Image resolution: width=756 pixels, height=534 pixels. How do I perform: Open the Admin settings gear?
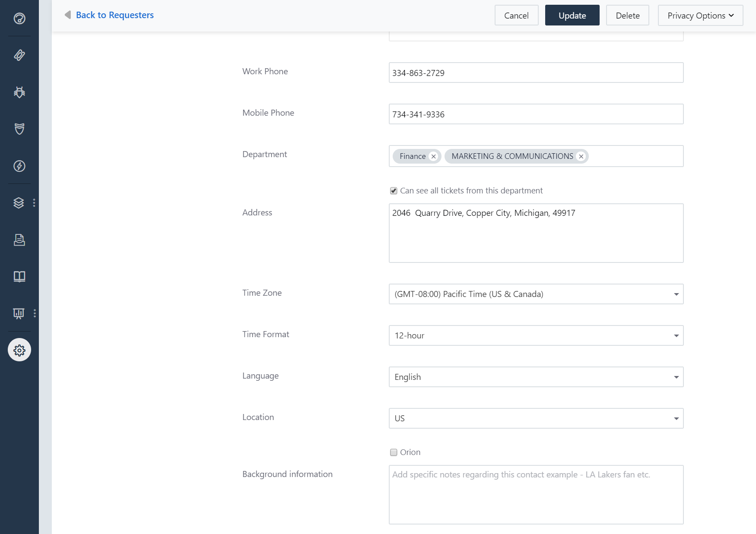click(19, 350)
